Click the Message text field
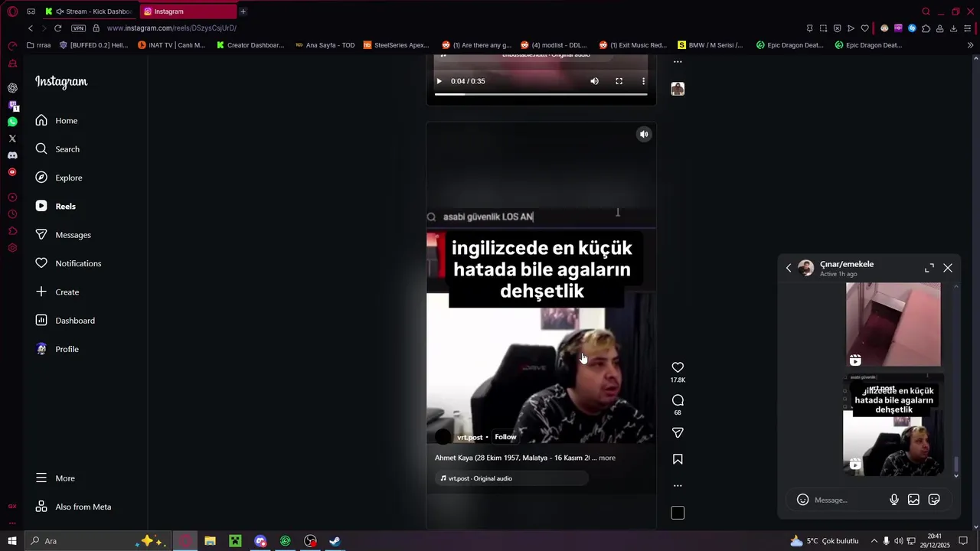 coord(848,500)
